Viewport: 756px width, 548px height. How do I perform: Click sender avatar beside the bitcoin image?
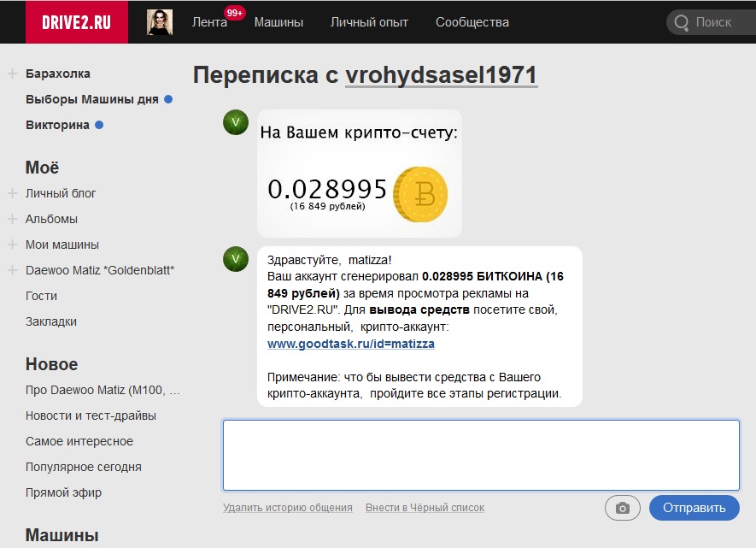point(235,122)
